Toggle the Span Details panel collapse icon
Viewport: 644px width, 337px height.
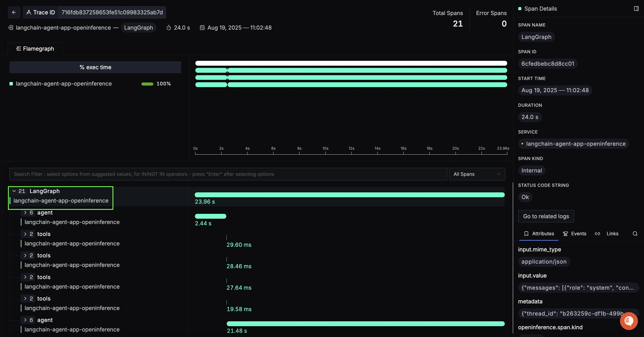636,8
